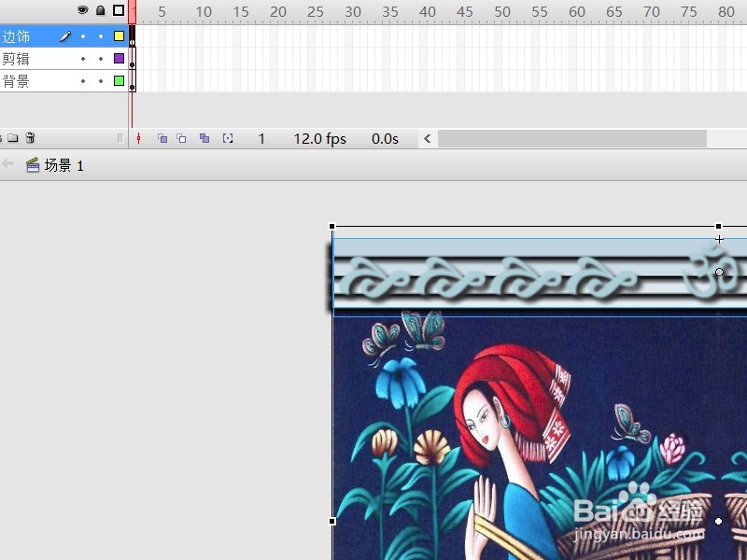Viewport: 747px width, 560px height.
Task: Click delete layer trash icon
Action: click(x=30, y=137)
